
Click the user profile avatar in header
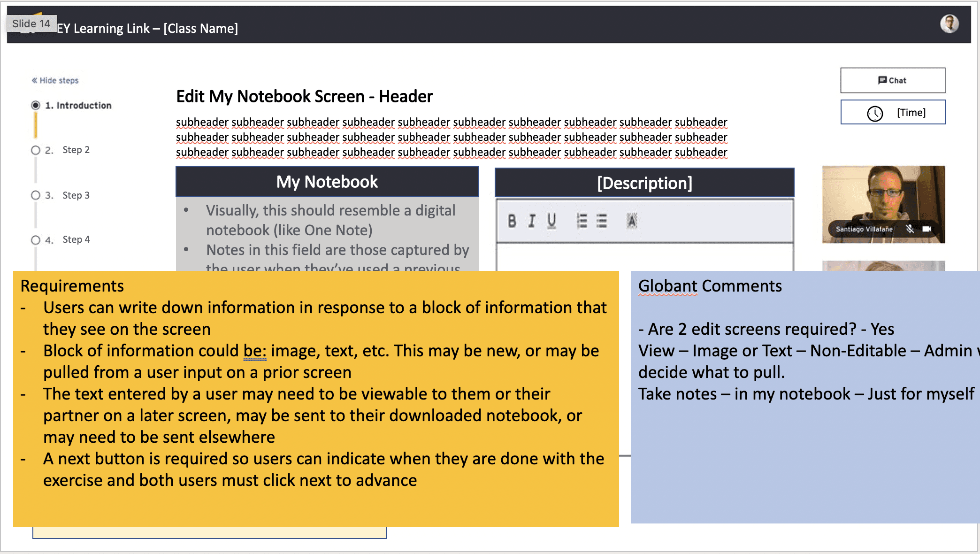click(x=949, y=24)
